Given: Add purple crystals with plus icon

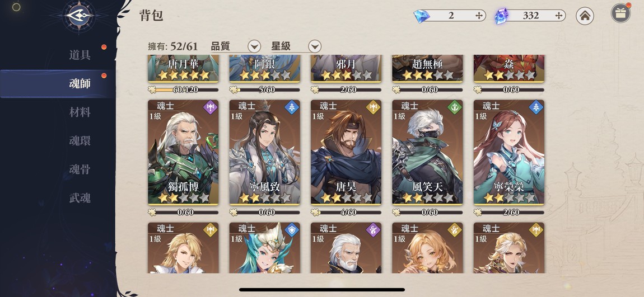Looking at the screenshot, I should pos(558,16).
